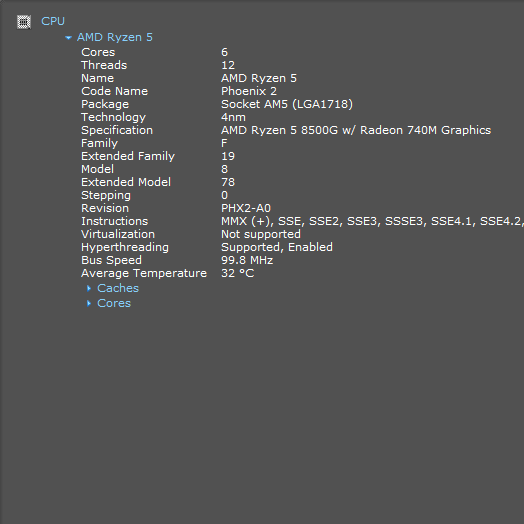
Task: Click the Instructions list starting with MMX
Action: coord(372,221)
